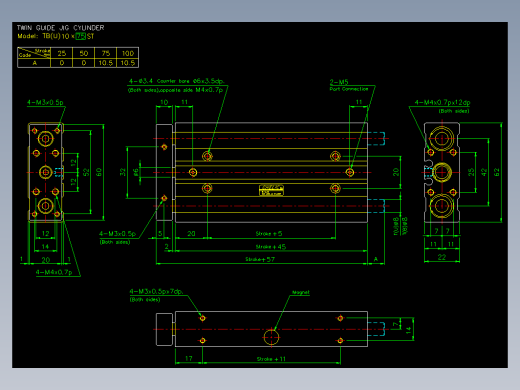Viewport: 520px width, 390px height.
Task: Click the ø6 diameter dimension
Action: coord(136,172)
